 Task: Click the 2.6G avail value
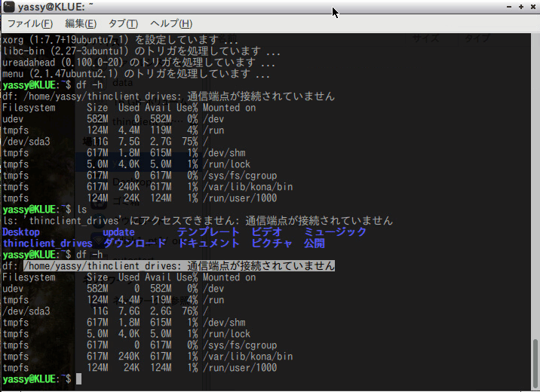tap(161, 311)
